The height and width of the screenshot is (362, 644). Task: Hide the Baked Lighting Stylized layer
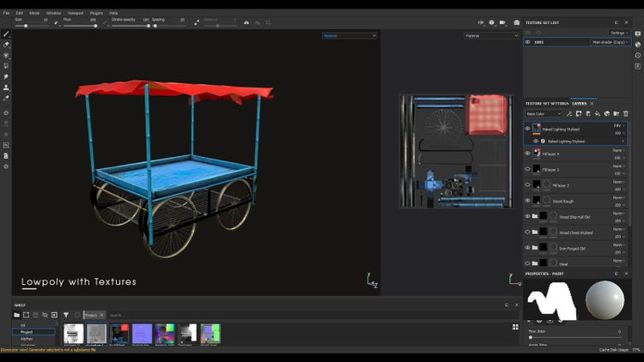pyautogui.click(x=527, y=129)
